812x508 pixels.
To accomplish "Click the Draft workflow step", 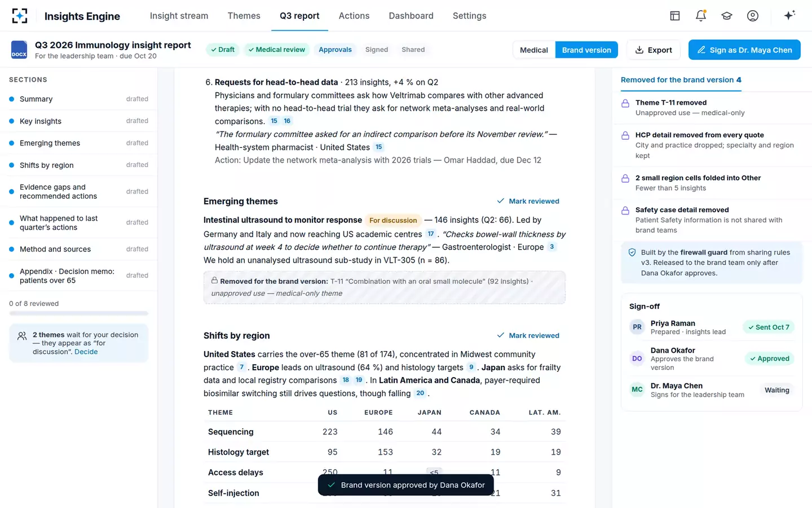I will (223, 50).
